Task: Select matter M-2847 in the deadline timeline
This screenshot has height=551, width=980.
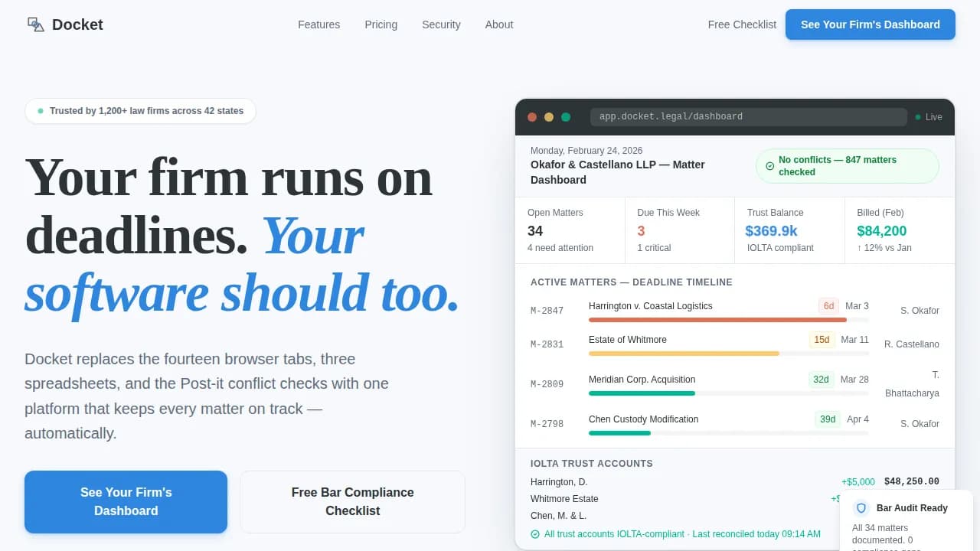Action: (547, 311)
